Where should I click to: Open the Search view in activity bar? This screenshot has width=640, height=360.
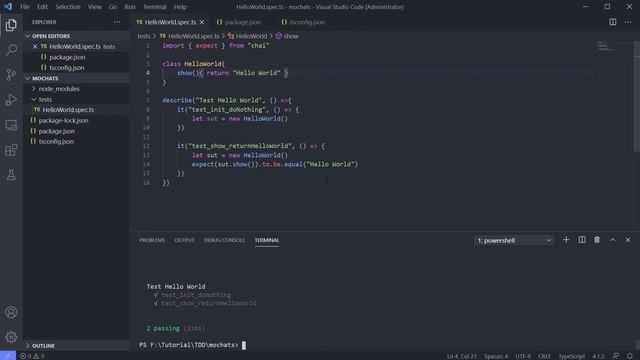click(x=11, y=50)
